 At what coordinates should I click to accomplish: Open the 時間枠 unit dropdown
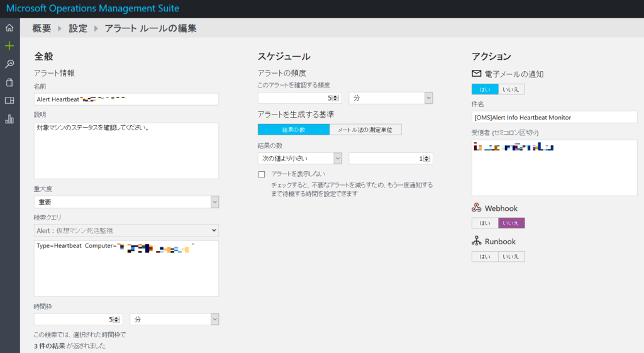click(174, 319)
